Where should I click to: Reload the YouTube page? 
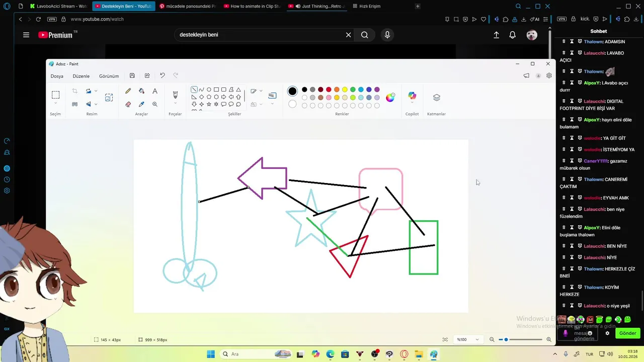38,19
